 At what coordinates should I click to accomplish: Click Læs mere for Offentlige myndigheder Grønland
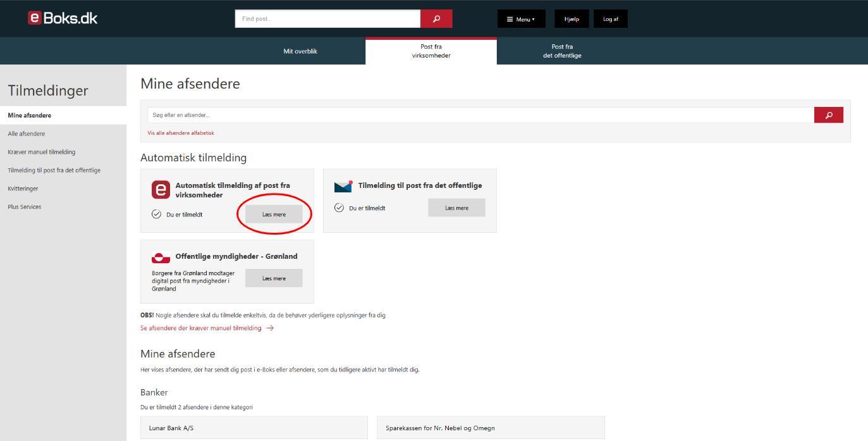[274, 278]
